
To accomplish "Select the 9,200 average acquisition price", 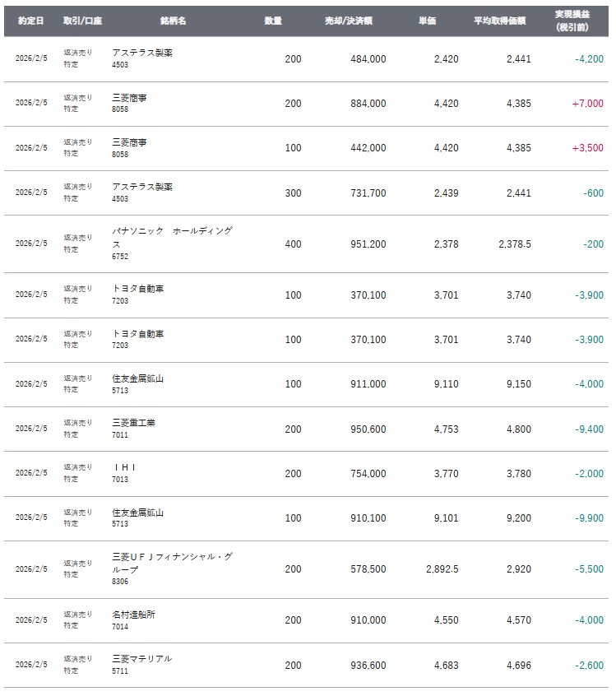I will (517, 518).
